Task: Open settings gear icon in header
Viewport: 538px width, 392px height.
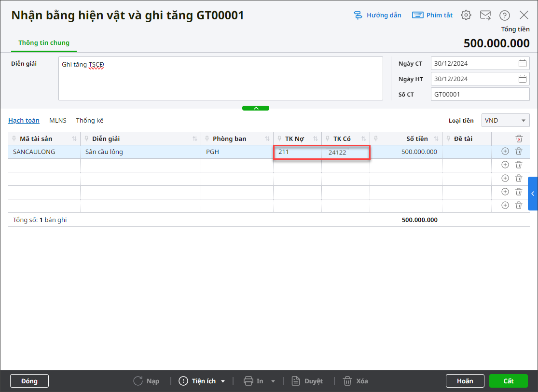Action: 466,15
